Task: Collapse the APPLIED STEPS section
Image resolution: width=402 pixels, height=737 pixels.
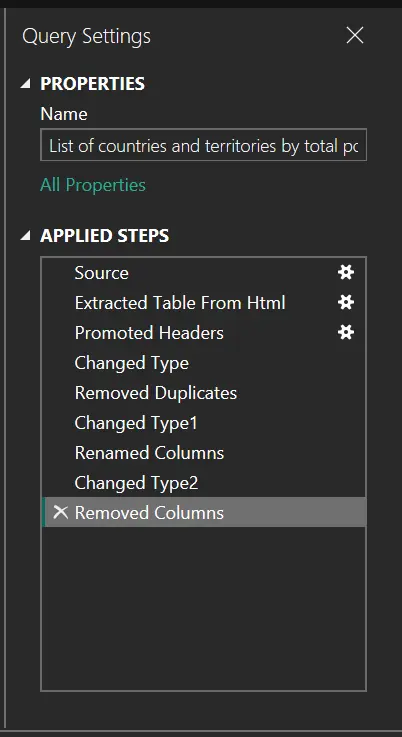Action: click(26, 236)
